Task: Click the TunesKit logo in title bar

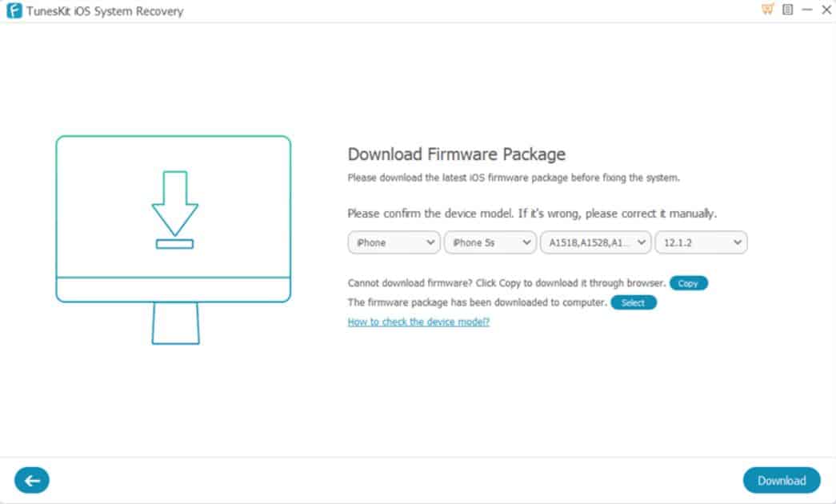Action: [x=14, y=11]
